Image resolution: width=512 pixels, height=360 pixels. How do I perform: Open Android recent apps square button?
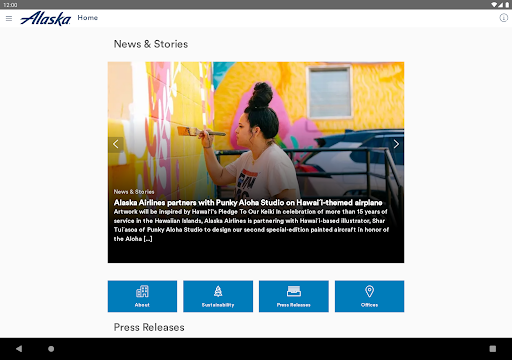pyautogui.click(x=493, y=349)
